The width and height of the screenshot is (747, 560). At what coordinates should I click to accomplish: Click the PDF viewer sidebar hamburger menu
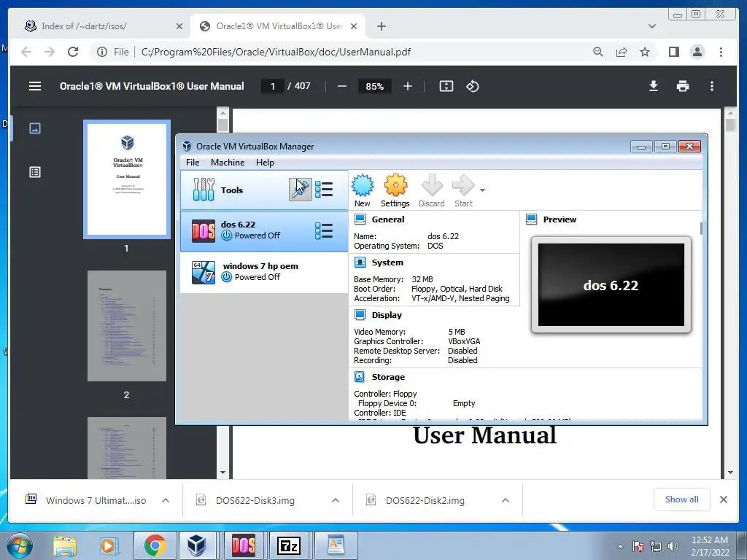(35, 86)
